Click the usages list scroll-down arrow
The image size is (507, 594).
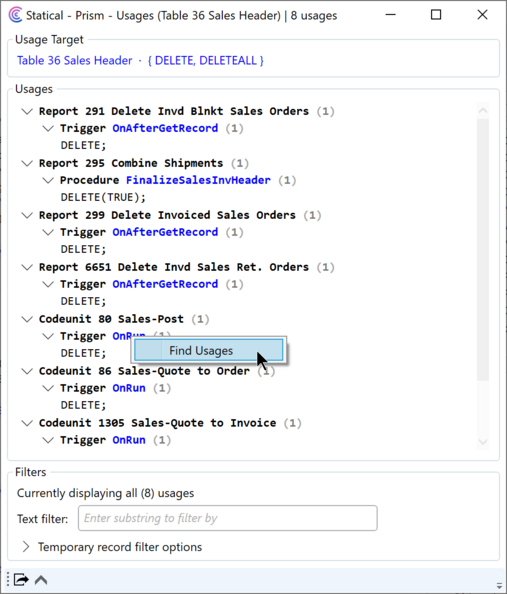coord(483,442)
